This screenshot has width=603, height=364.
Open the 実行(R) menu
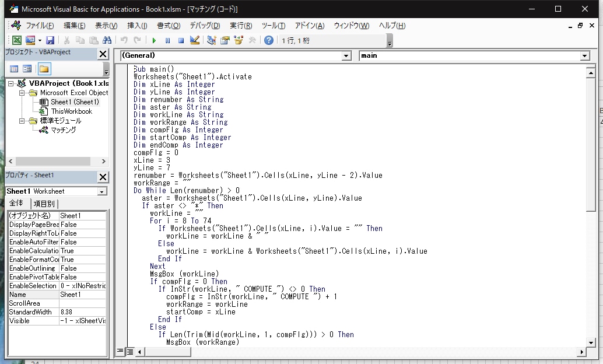point(241,26)
